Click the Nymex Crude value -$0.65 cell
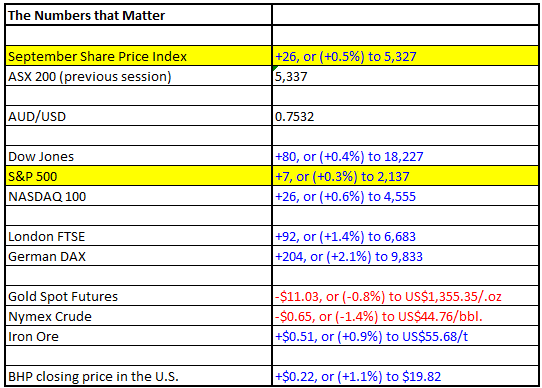 [405, 316]
